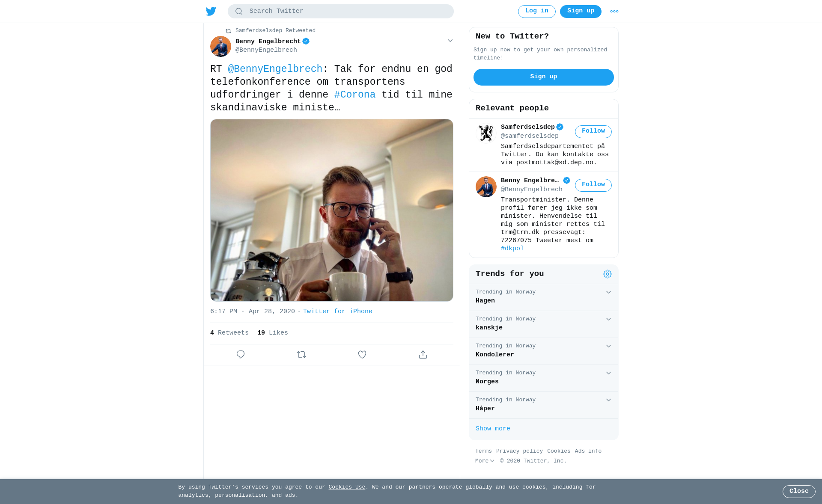
Task: Open the share tweet icon
Action: tap(423, 354)
